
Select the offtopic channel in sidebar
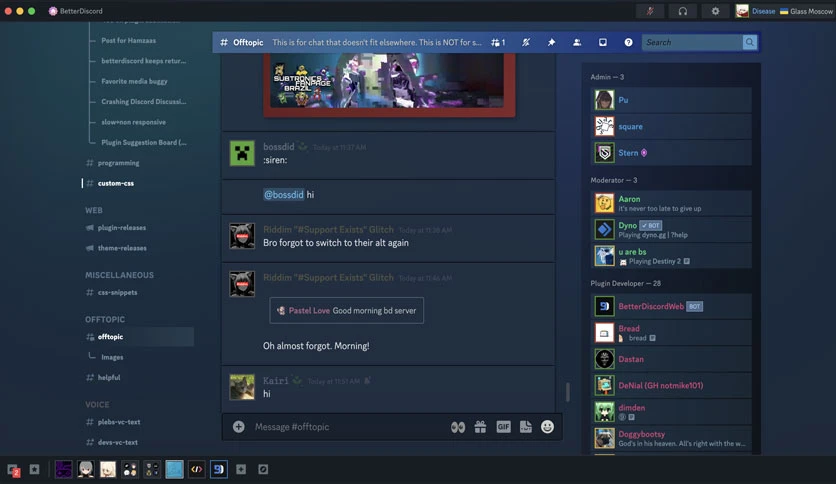138,337
